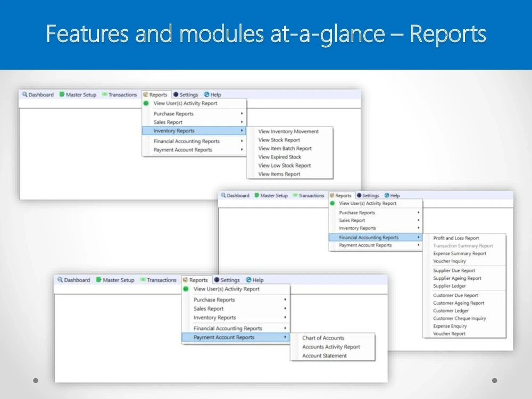This screenshot has width=532, height=399.
Task: Select highlighted Payment Account Reports in the bottom window
Action: (x=236, y=337)
